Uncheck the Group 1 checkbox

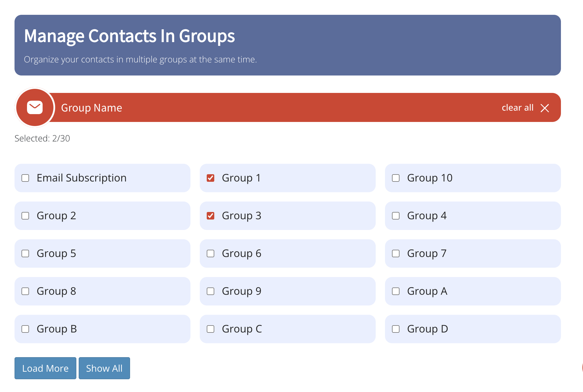(210, 178)
